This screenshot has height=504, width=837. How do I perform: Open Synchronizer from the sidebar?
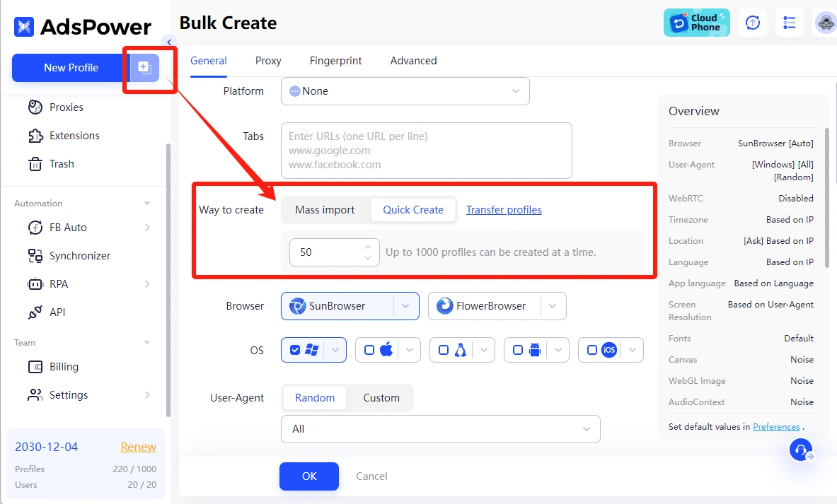coord(79,256)
